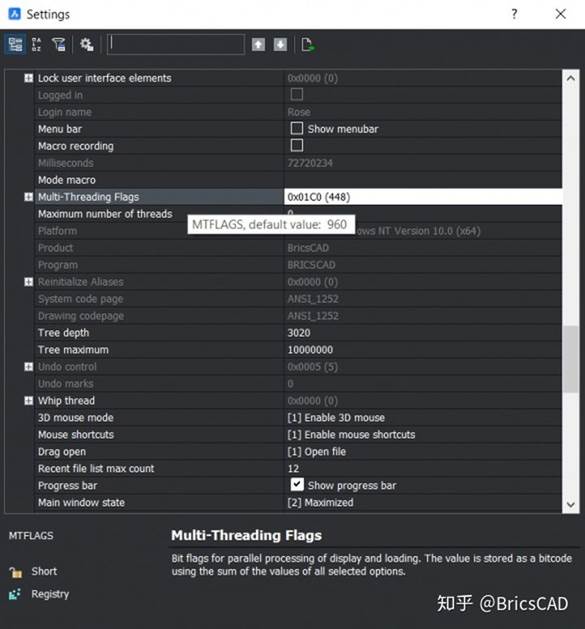The image size is (585, 629).
Task: Click the 3D mouse mode value
Action: tap(336, 418)
